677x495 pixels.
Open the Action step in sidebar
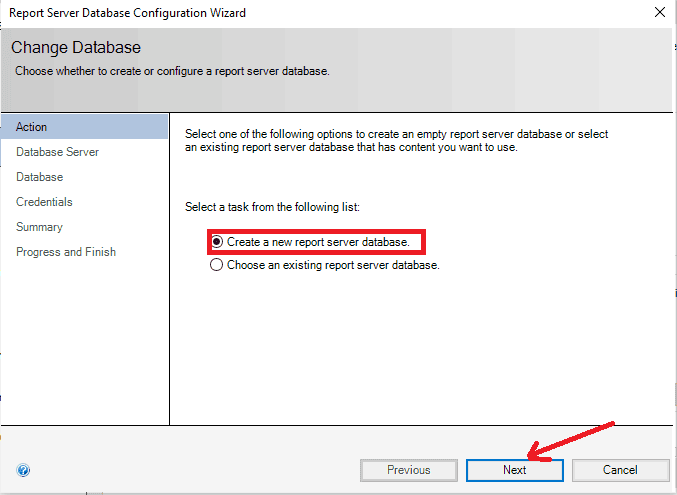(x=32, y=127)
